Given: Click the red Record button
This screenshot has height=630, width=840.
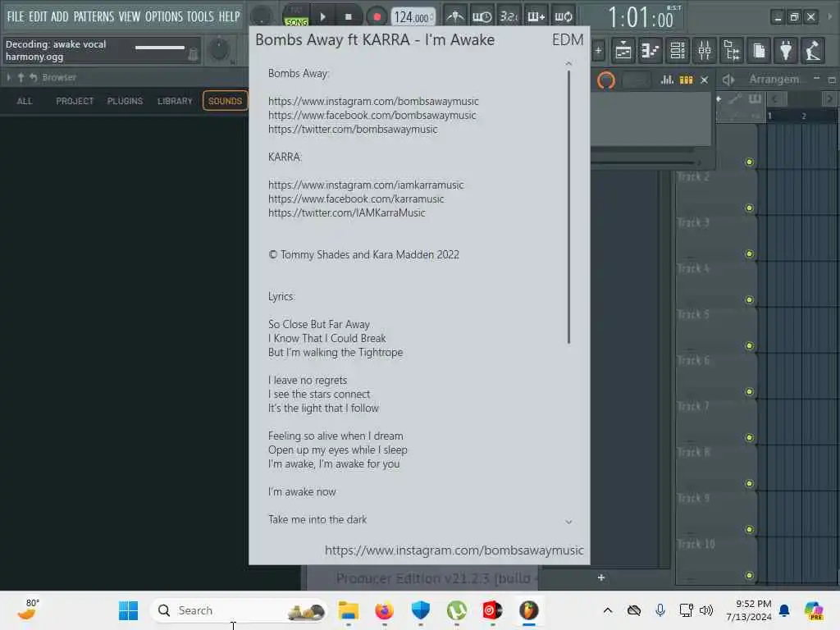Looking at the screenshot, I should [x=377, y=17].
